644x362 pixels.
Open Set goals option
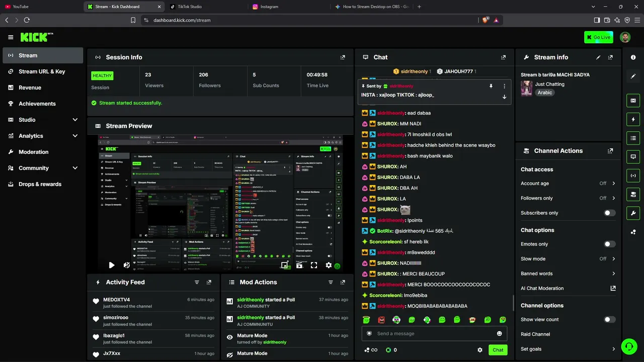[568, 349]
